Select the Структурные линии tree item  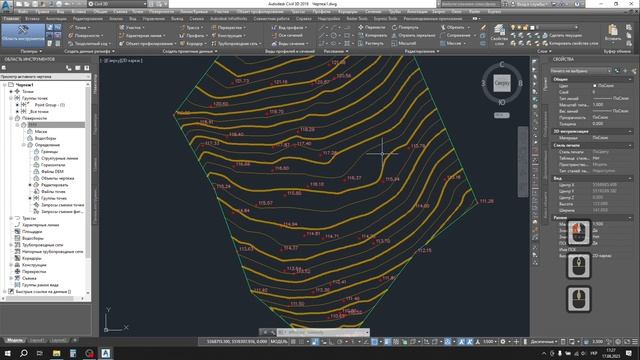pos(59,158)
